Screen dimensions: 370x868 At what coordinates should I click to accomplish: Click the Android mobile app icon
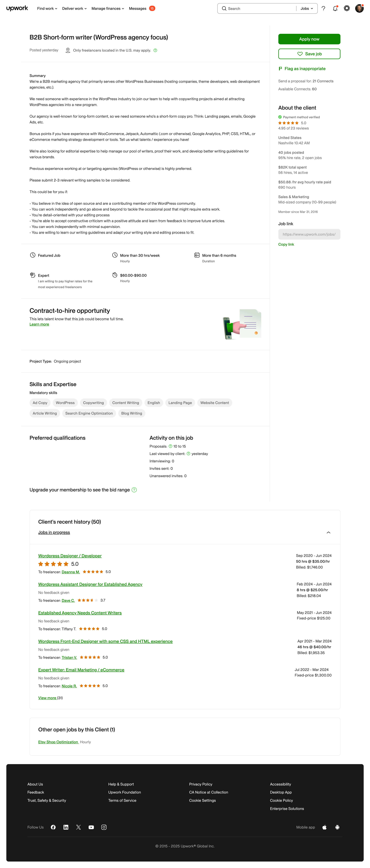(337, 827)
